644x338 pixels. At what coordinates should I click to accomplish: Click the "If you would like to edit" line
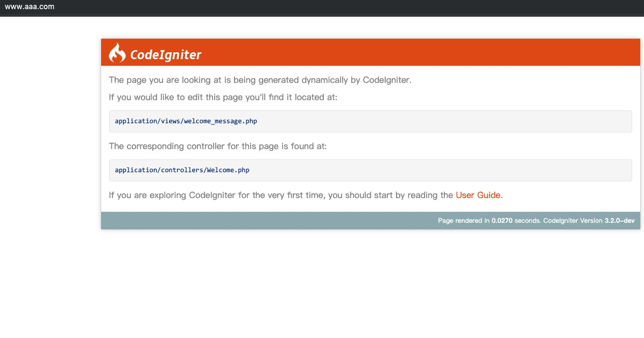tap(223, 97)
